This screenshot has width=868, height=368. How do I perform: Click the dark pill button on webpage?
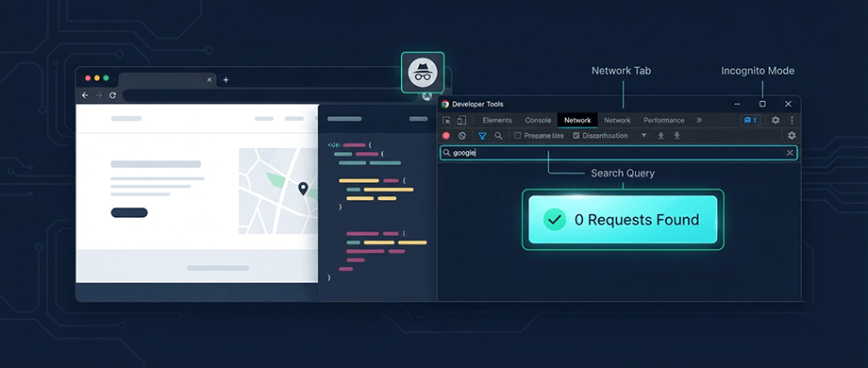(x=129, y=212)
